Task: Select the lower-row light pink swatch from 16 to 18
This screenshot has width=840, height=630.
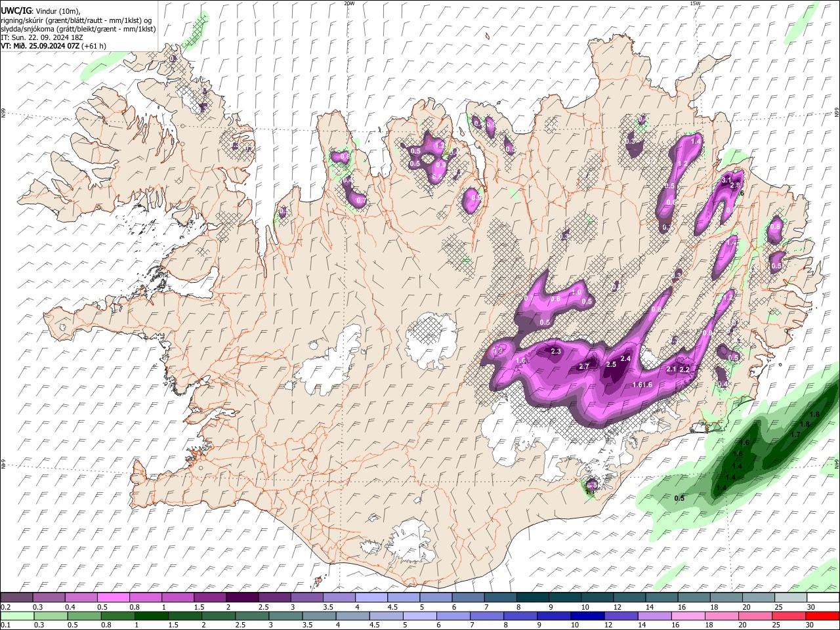Action: [x=687, y=616]
